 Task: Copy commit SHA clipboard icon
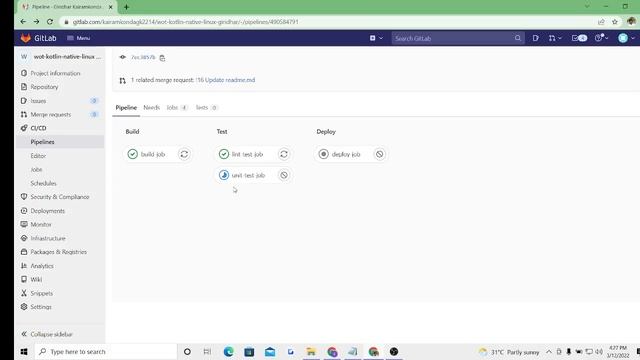click(162, 58)
